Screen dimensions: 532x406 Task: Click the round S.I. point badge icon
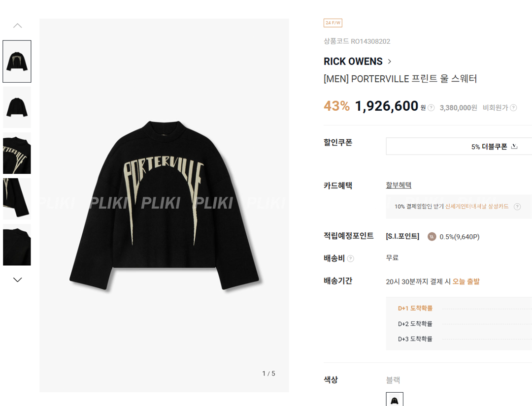pyautogui.click(x=432, y=236)
